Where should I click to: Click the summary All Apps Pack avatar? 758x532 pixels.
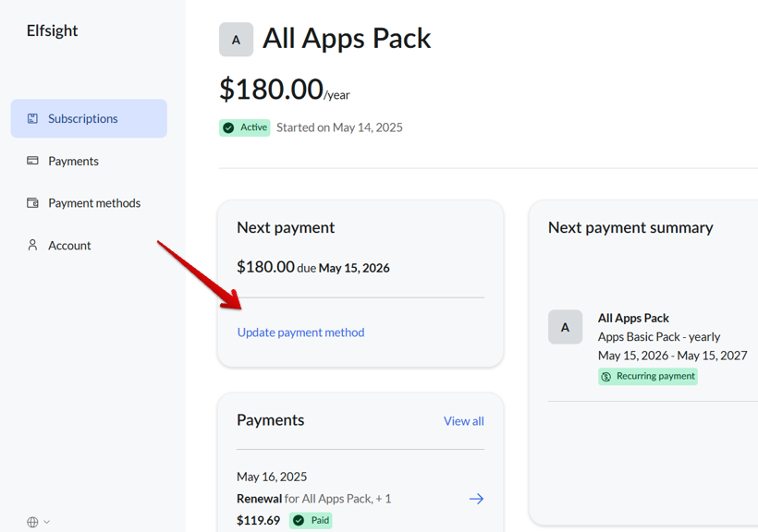565,327
